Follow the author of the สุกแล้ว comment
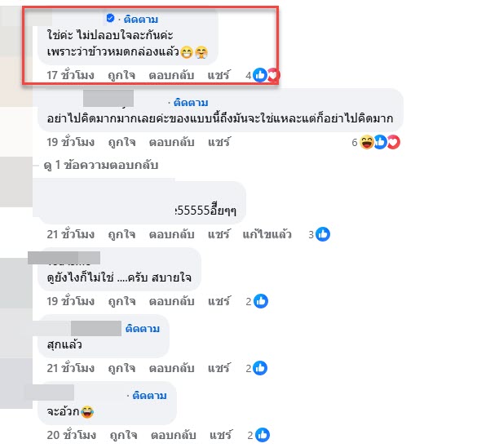This screenshot has width=490, height=448. point(143,329)
